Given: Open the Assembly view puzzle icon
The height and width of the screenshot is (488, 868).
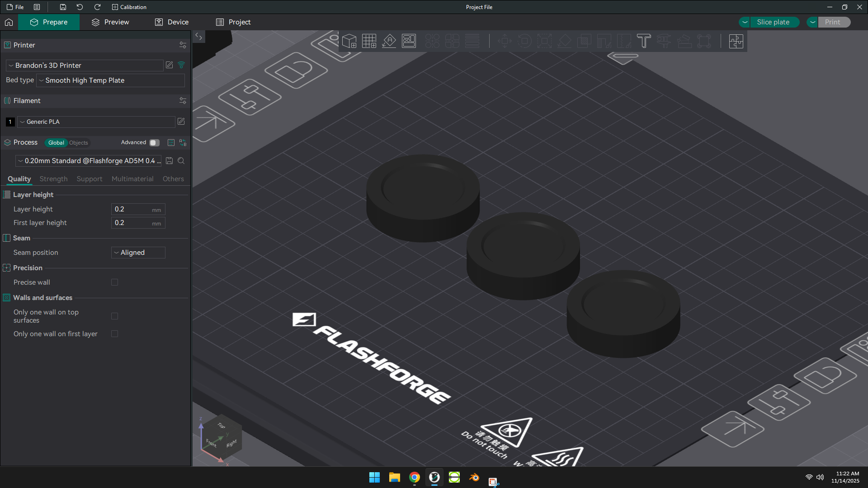Looking at the screenshot, I should [x=736, y=41].
